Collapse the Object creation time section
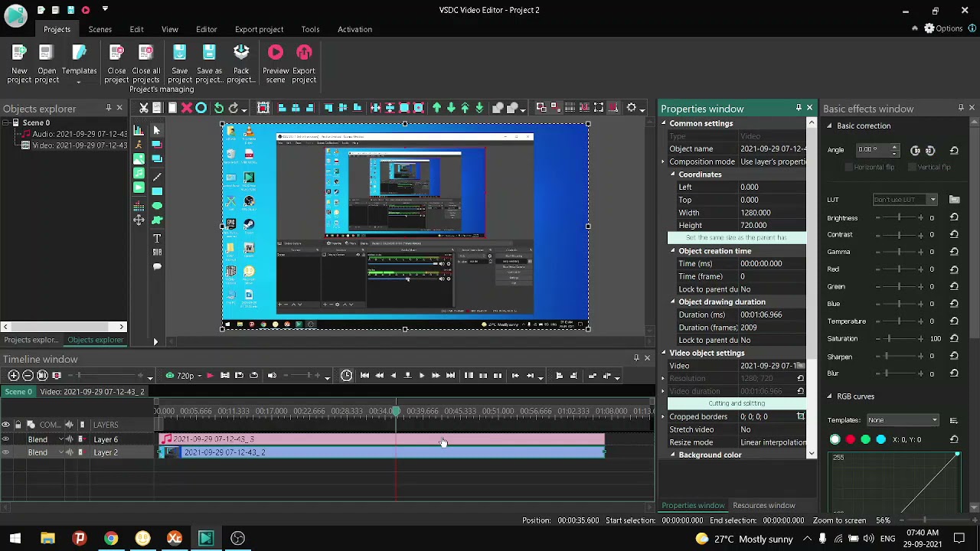 (x=673, y=251)
